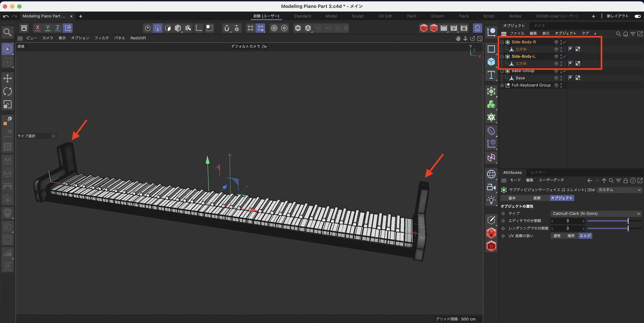The width and height of the screenshot is (644, 323).
Task: Open the Catmull-Clark (N-Gons) type dropdown
Action: (595, 214)
